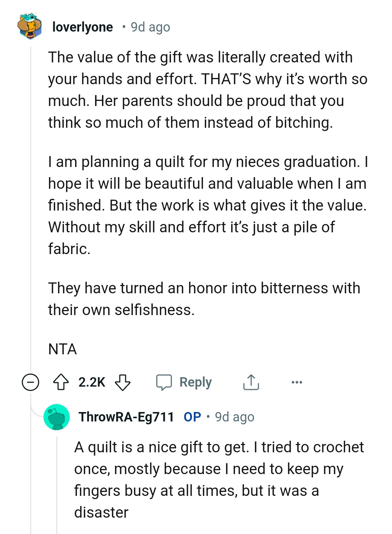Toggle thread collapse for the top comment
The width and height of the screenshot is (392, 534).
(30, 382)
